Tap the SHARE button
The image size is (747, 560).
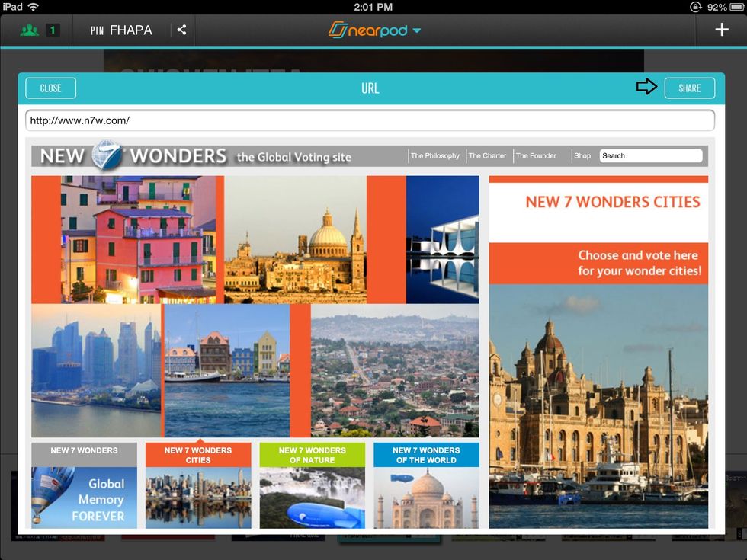point(689,88)
